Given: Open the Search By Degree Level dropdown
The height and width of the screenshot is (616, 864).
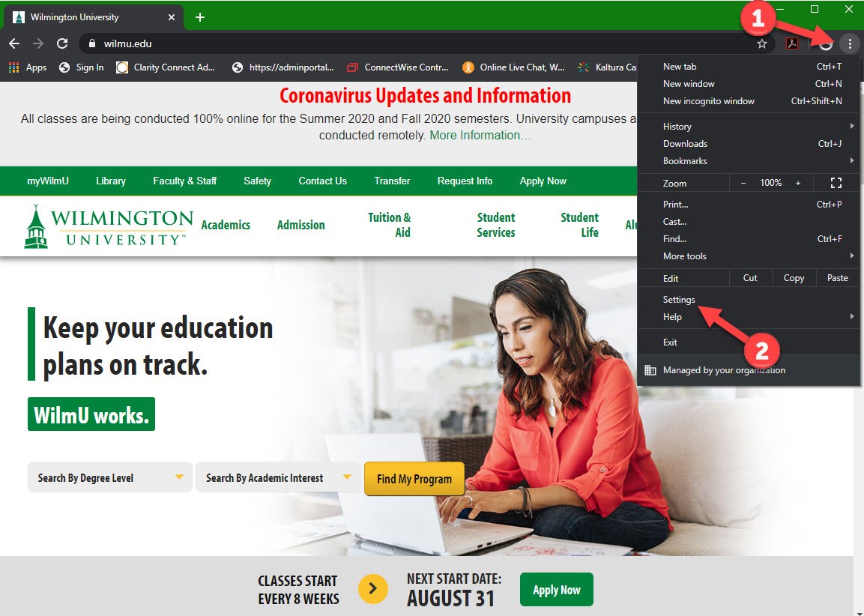Looking at the screenshot, I should [109, 477].
